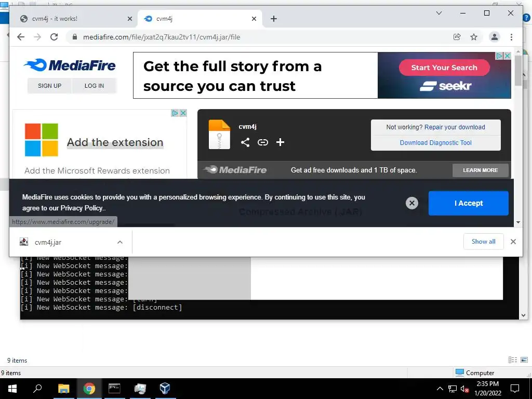Open Windows taskbar search
Viewport: 532px width, 399px height.
(37, 389)
